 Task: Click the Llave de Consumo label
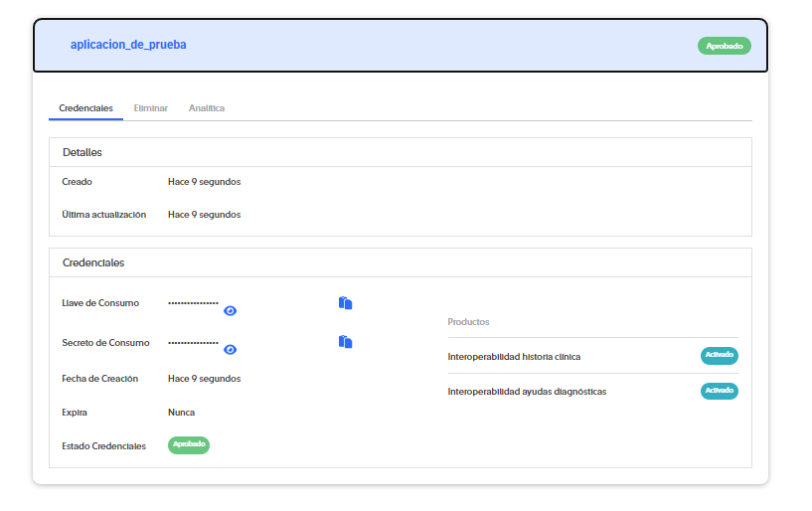pos(100,303)
